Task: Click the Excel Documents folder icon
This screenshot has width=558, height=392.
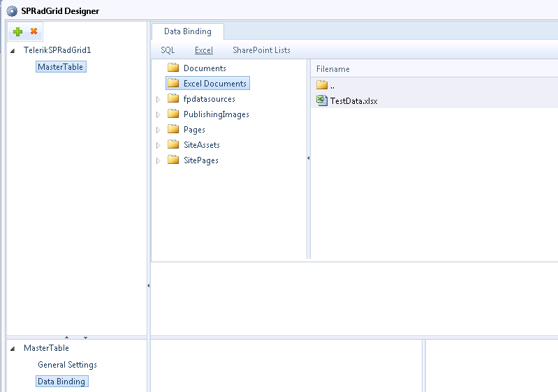Action: point(173,82)
